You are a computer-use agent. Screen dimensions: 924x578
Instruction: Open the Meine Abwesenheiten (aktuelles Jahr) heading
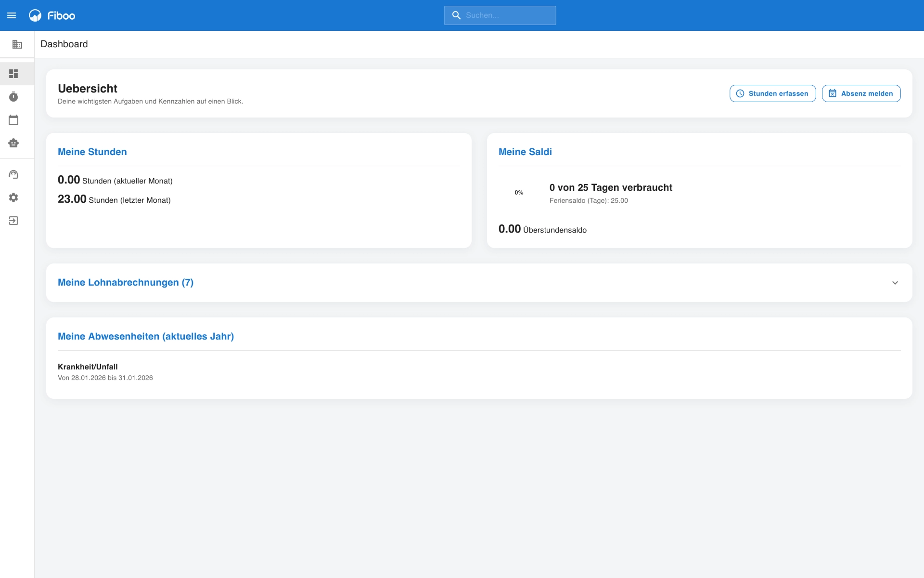pyautogui.click(x=146, y=336)
